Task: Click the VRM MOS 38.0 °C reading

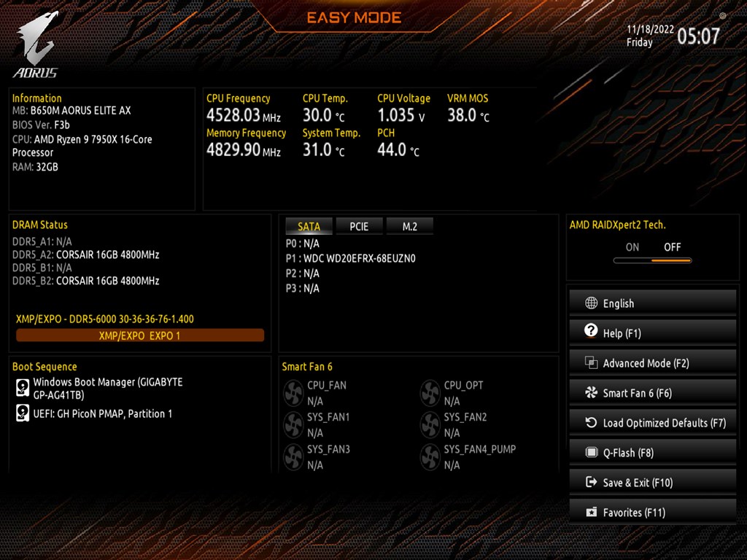Action: click(x=468, y=115)
